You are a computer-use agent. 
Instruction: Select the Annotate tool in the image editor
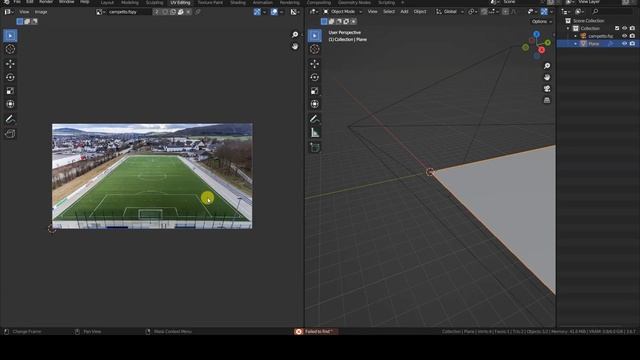pyautogui.click(x=10, y=119)
